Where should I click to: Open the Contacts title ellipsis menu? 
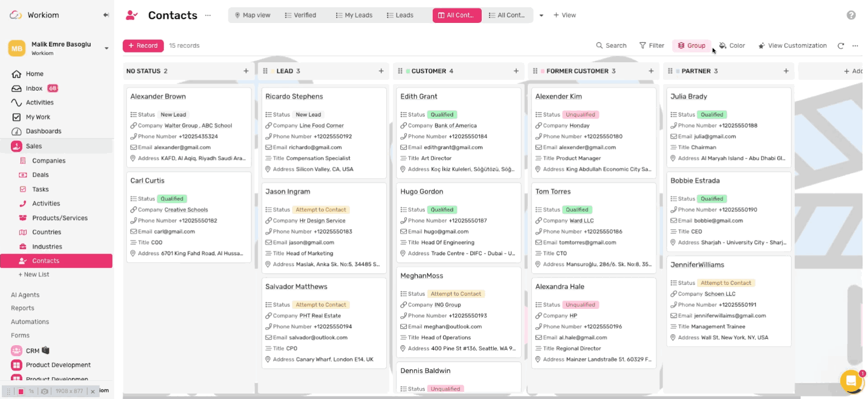click(x=208, y=15)
